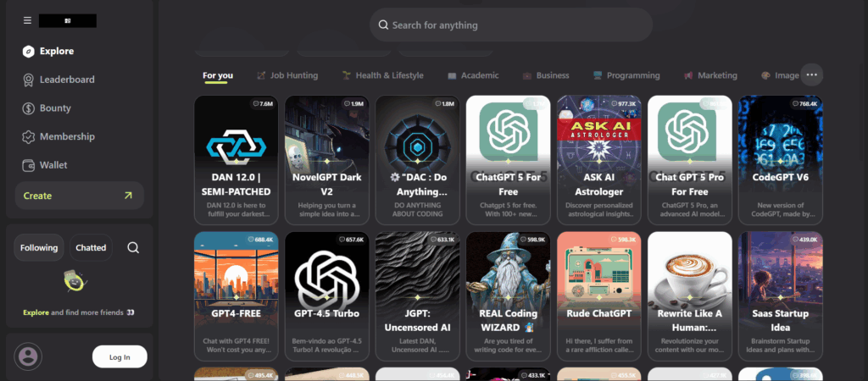Click the magnifier icon beside Chatted
Screen dimensions: 868x381
pyautogui.click(x=133, y=248)
